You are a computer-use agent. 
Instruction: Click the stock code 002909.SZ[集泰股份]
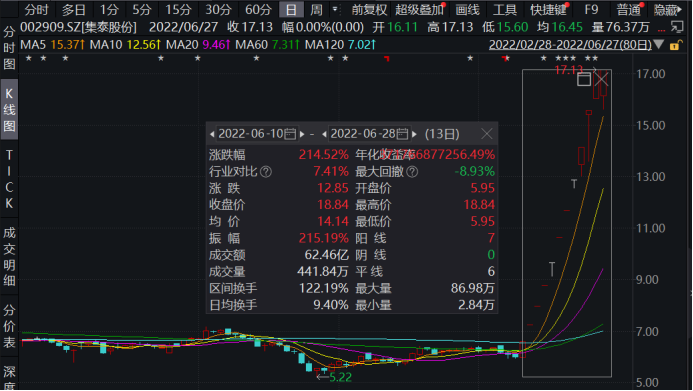click(79, 27)
